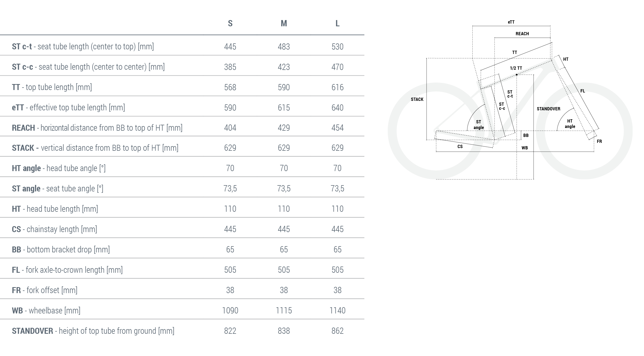Select the wheelbase value 1140
Viewport: 644px width, 356px height.
[337, 310]
